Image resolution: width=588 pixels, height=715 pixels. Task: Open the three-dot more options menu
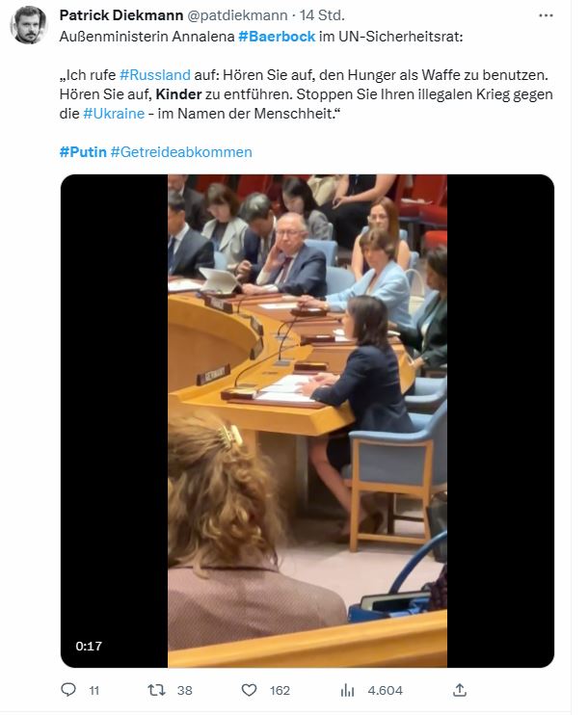(x=546, y=15)
